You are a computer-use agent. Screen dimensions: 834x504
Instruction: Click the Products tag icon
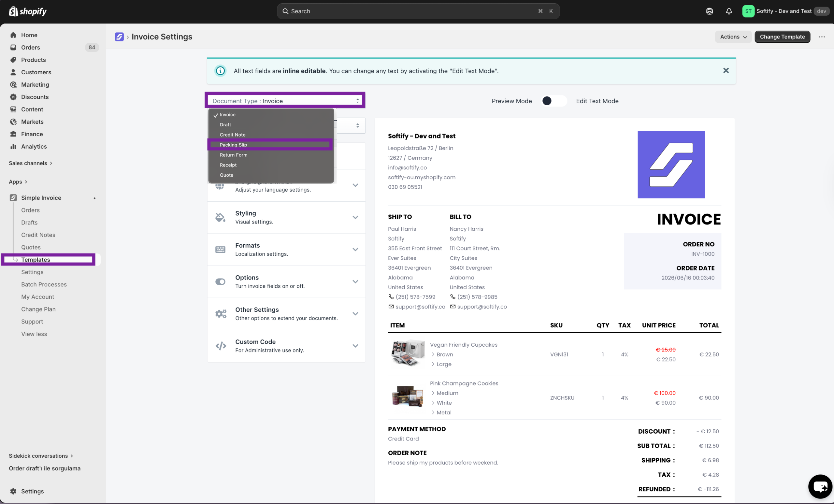pos(13,60)
